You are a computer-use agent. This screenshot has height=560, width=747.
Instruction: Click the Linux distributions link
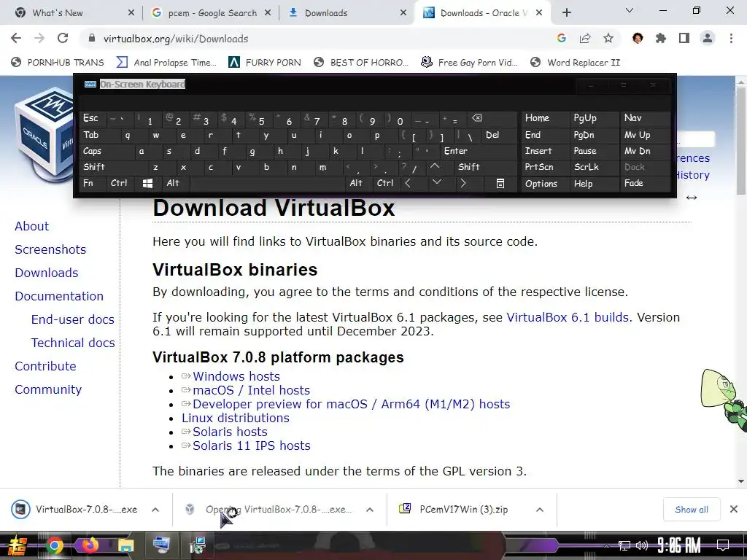click(236, 418)
